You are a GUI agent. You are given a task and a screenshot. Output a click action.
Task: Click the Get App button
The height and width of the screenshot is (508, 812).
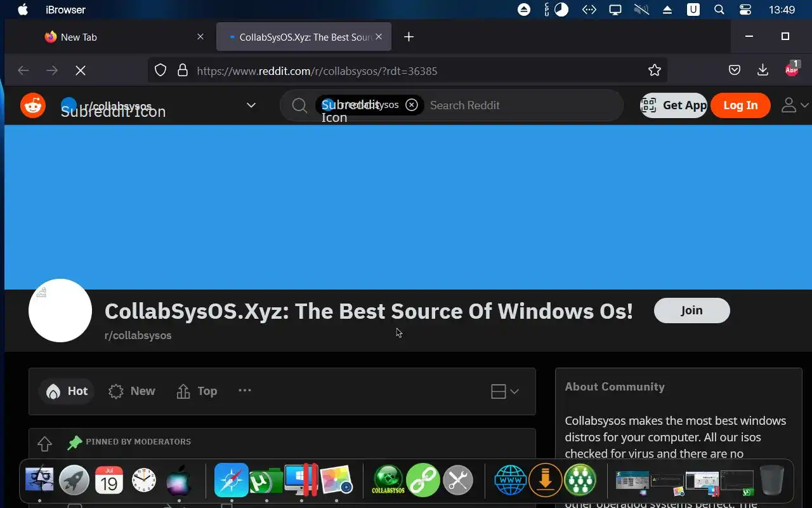674,105
